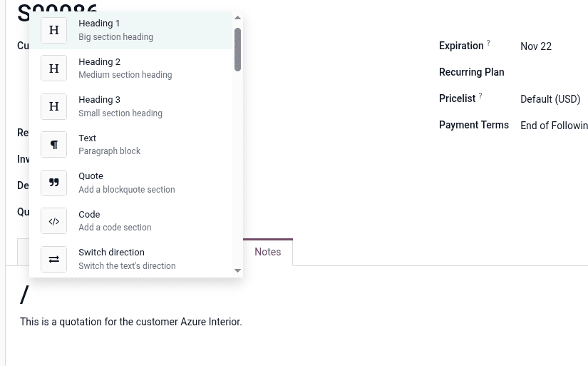This screenshot has width=588, height=366.
Task: Edit the Expiration date Nov 22
Action: pos(536,46)
